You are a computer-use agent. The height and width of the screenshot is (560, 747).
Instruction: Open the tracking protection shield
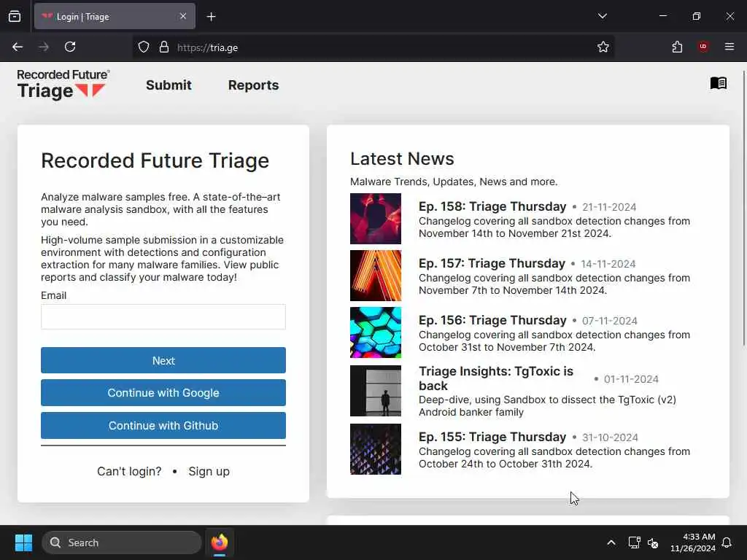[144, 47]
